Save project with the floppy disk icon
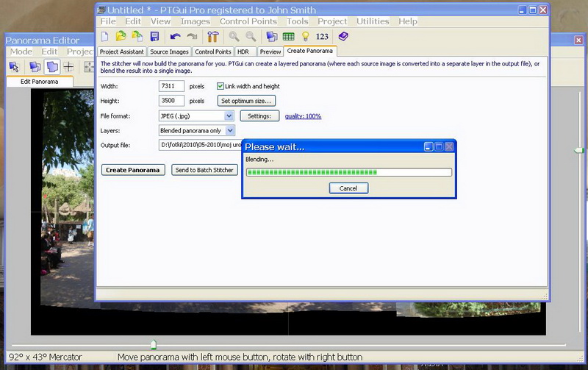Image resolution: width=588 pixels, height=370 pixels. (154, 36)
